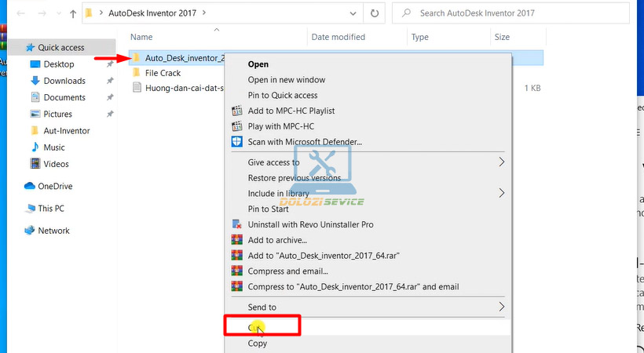Open Videos in the sidebar
The width and height of the screenshot is (644, 353).
click(x=56, y=164)
